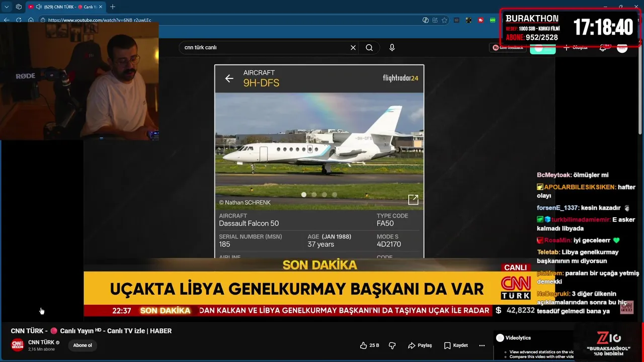Share the video with Paylaş
644x362 pixels.
420,345
